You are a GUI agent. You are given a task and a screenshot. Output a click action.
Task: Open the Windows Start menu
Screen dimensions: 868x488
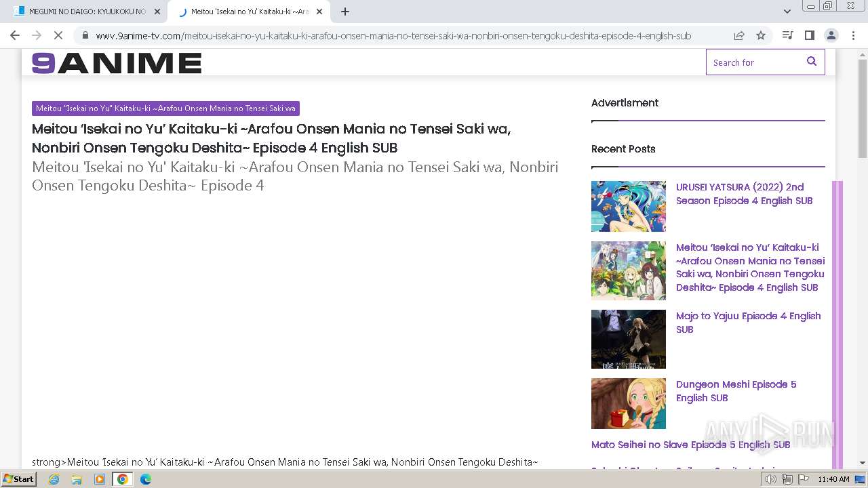point(18,479)
